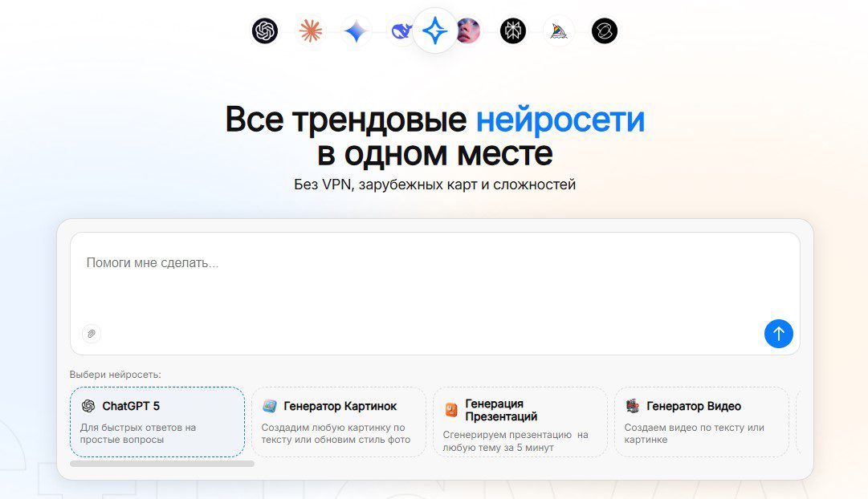Select the highlighted central blue star icon
The height and width of the screenshot is (499, 868).
tap(434, 32)
